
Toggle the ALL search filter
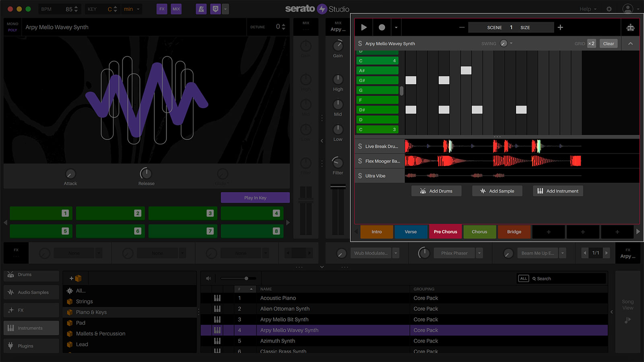point(523,278)
